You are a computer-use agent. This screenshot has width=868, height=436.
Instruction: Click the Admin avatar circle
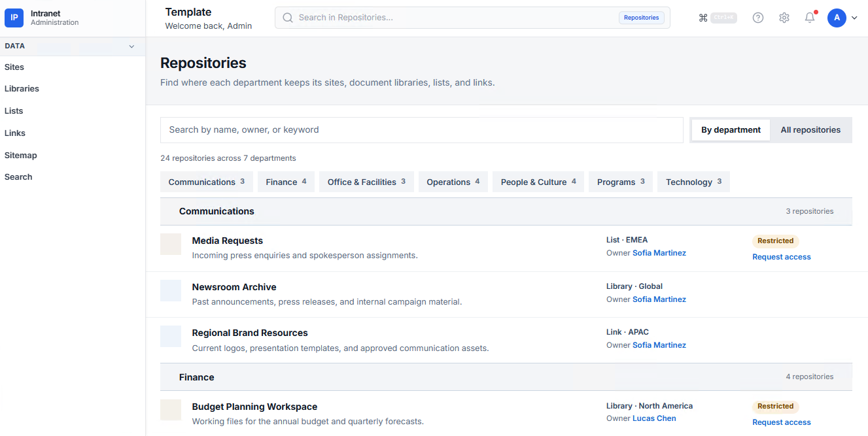click(x=837, y=18)
